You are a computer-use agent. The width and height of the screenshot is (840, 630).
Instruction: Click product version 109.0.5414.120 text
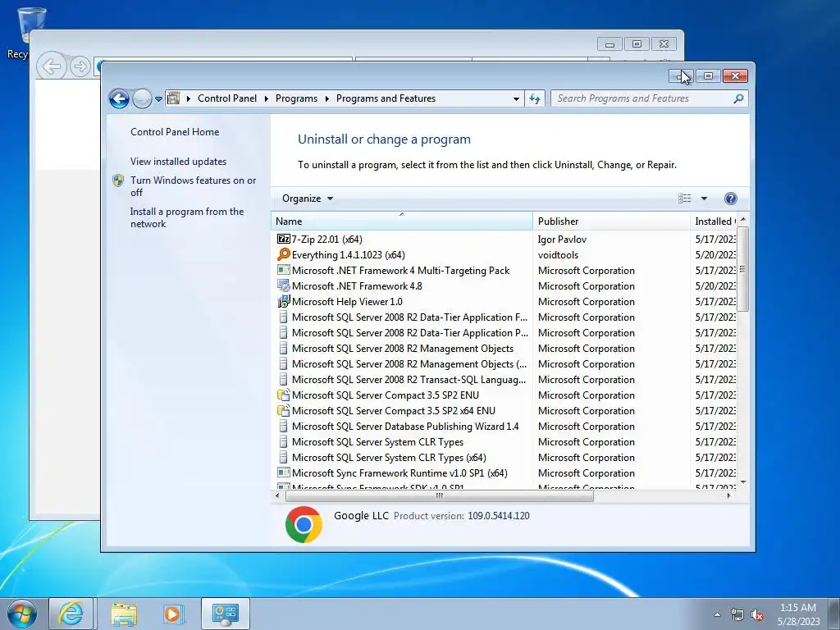pos(498,516)
